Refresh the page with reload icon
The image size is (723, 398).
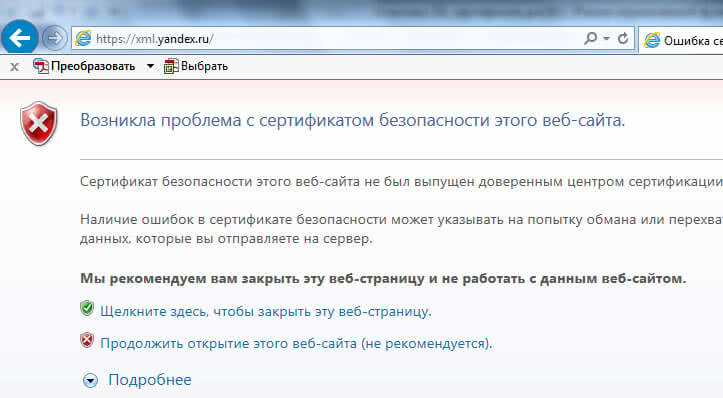point(623,38)
